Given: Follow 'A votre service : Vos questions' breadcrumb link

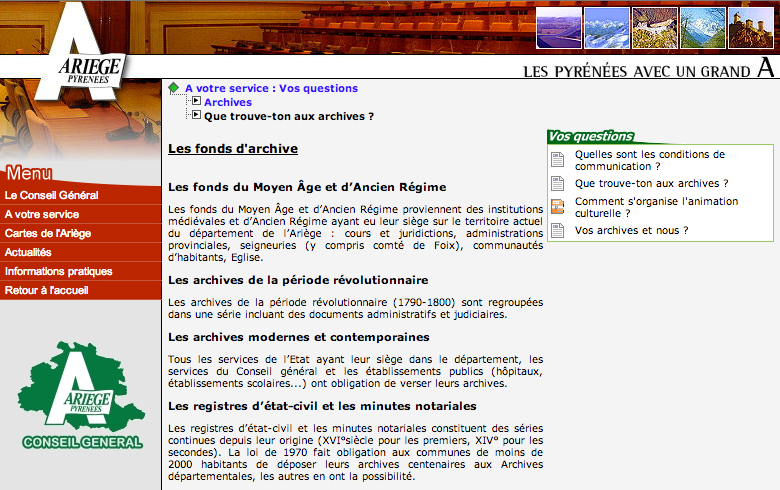Looking at the screenshot, I should (271, 88).
